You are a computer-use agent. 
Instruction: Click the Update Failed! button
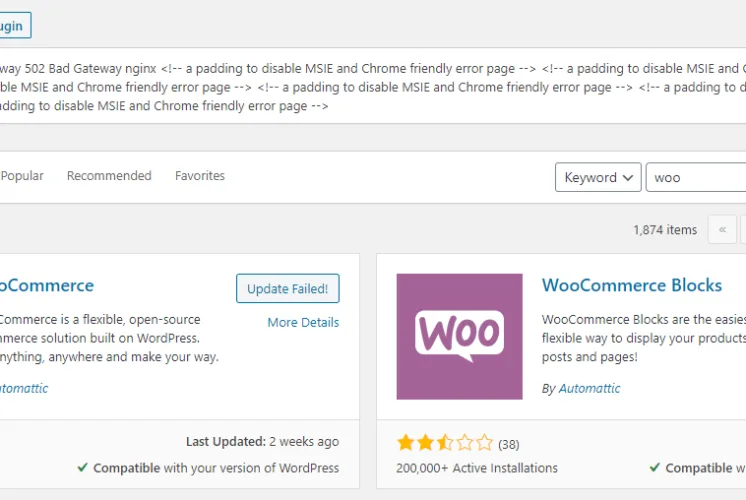coord(287,288)
